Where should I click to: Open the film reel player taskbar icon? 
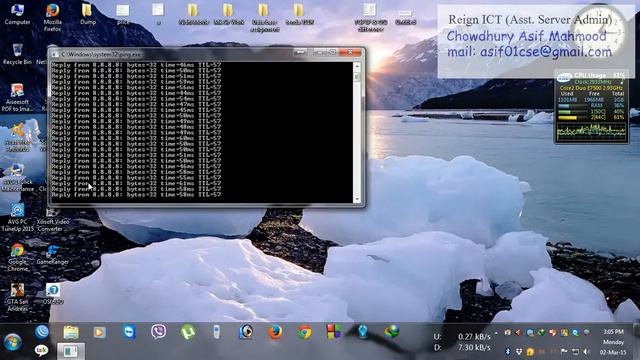tap(246, 332)
